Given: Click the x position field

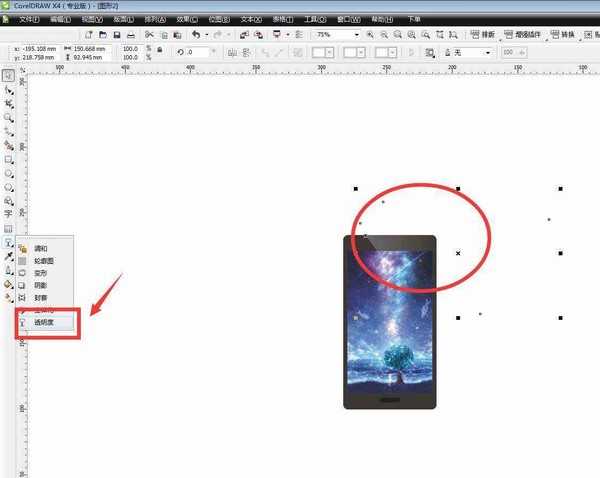Looking at the screenshot, I should point(39,49).
